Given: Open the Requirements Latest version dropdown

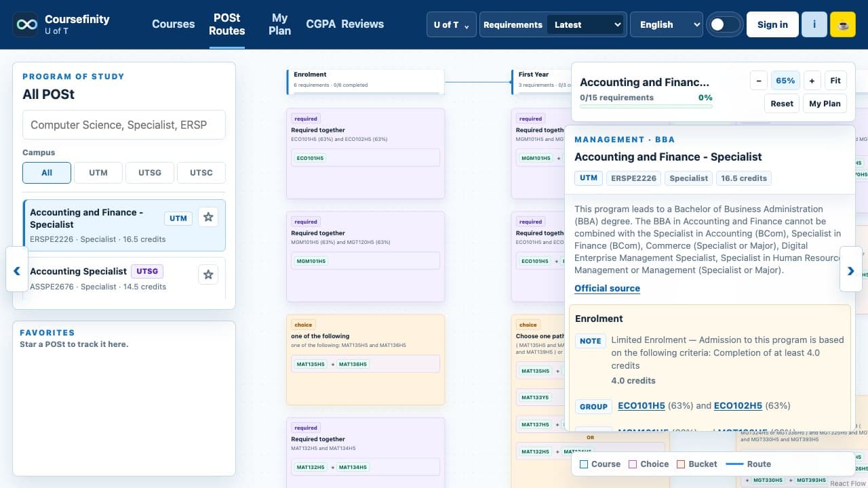Looking at the screenshot, I should click(586, 24).
